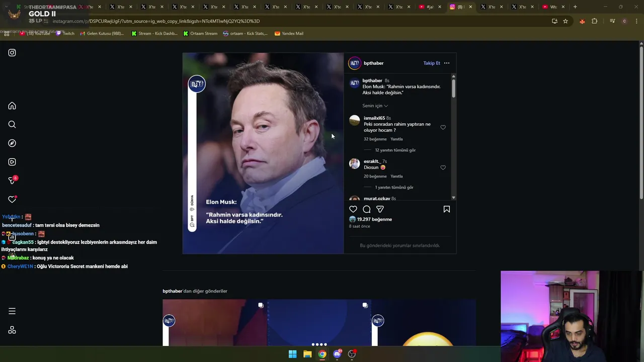Click 'Yanıtla' under ismailxl65's comment
The width and height of the screenshot is (644, 362).
click(x=396, y=139)
